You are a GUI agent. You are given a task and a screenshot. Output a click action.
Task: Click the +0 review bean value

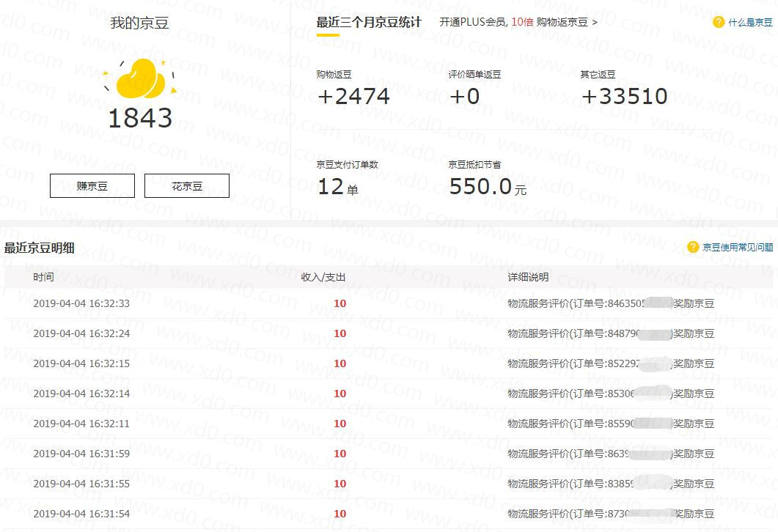[465, 96]
